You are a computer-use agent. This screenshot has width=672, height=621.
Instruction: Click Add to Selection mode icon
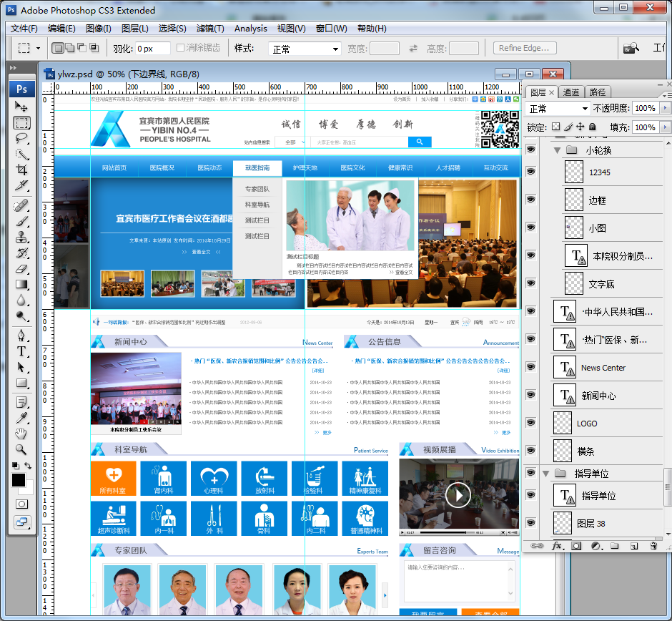point(69,48)
